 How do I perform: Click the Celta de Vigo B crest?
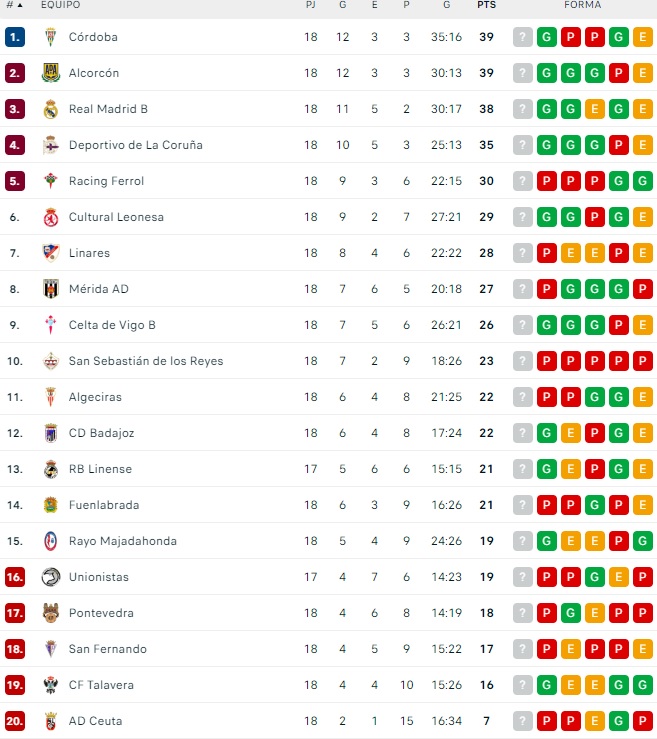(51, 325)
